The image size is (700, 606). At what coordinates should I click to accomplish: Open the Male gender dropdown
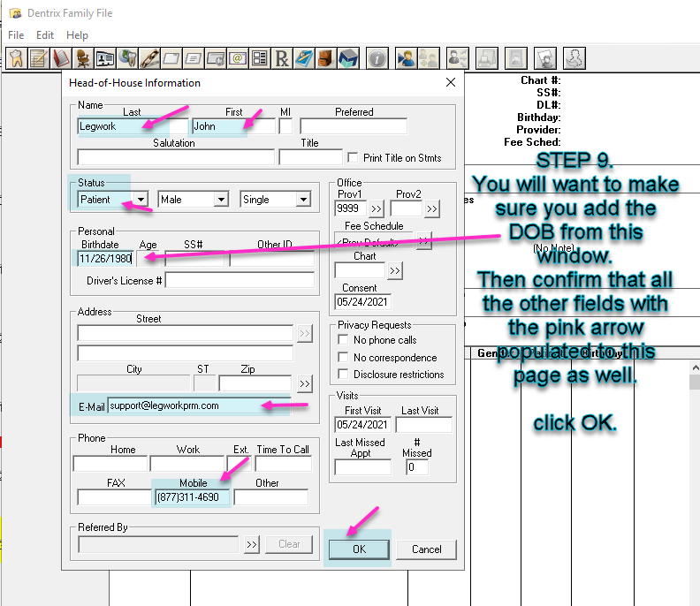[221, 200]
